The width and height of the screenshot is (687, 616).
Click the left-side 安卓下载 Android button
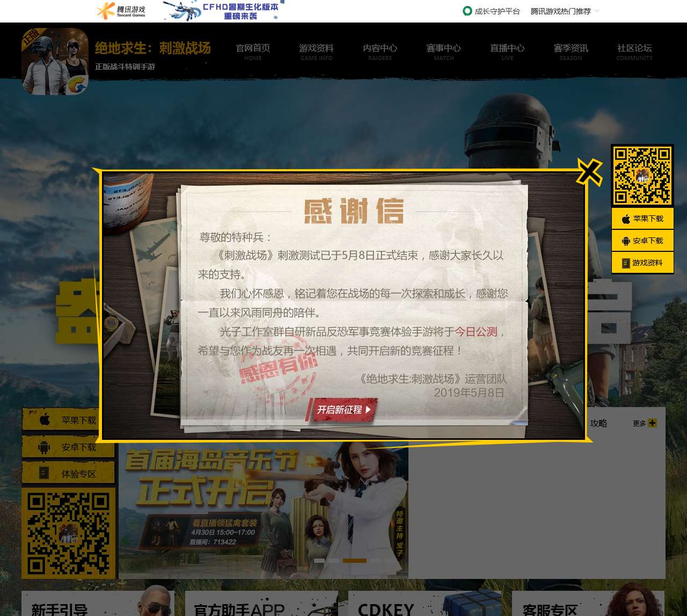coord(68,447)
